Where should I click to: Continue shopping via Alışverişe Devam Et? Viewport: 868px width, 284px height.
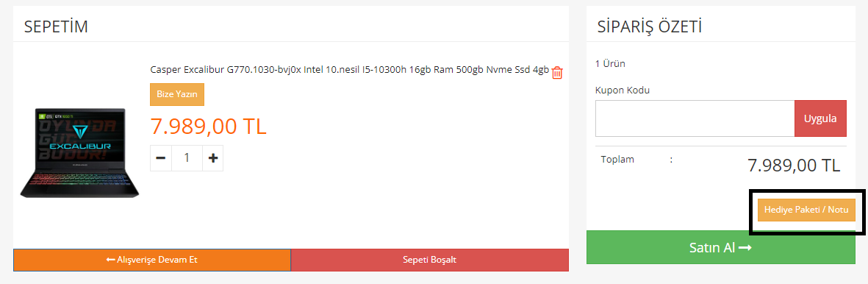pyautogui.click(x=151, y=260)
